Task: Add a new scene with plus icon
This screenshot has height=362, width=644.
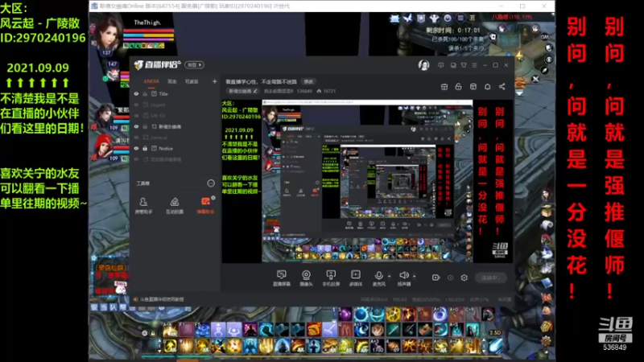Action: coord(214,81)
